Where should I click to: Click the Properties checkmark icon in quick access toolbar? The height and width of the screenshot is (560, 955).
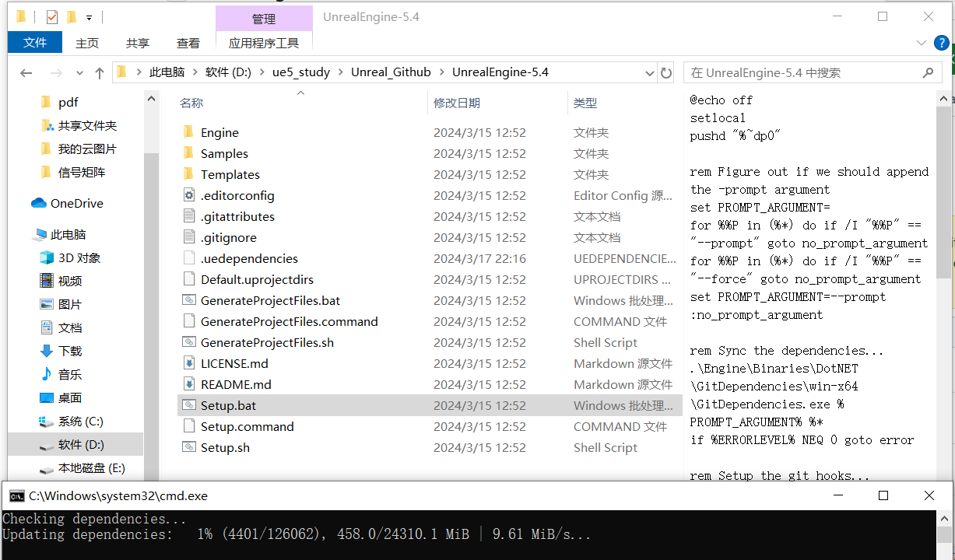[x=52, y=16]
